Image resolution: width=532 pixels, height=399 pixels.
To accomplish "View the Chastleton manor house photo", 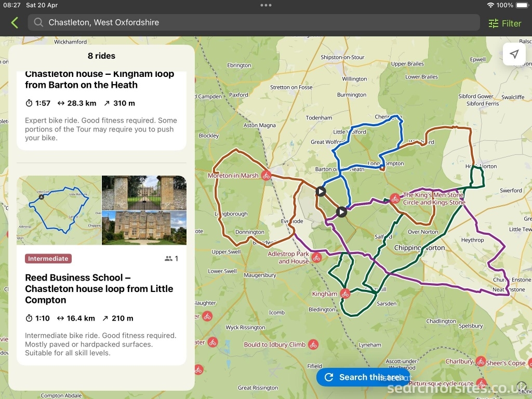I will tap(144, 228).
